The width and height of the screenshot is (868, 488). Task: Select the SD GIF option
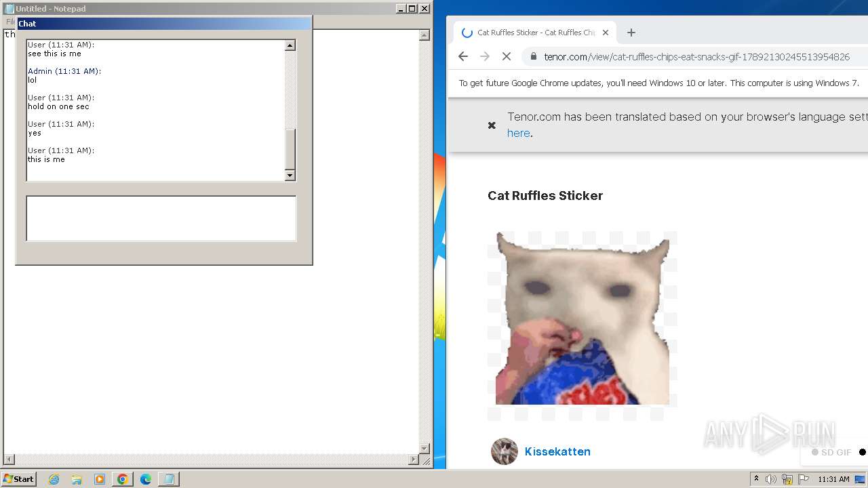831,453
